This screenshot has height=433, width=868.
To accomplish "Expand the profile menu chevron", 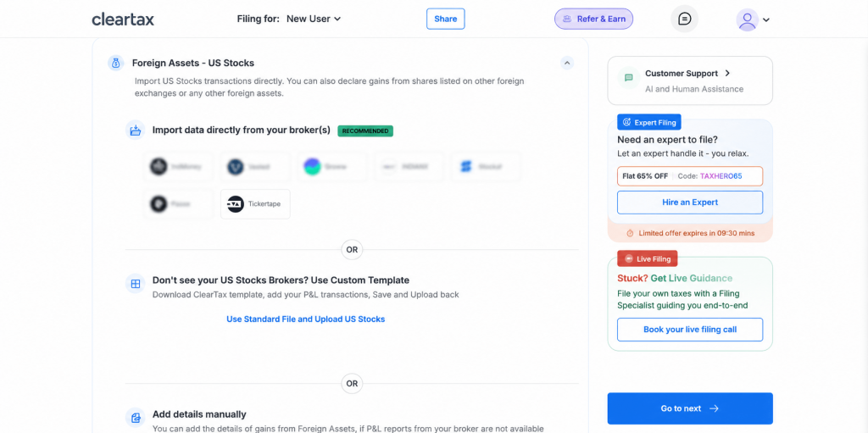I will [x=766, y=20].
